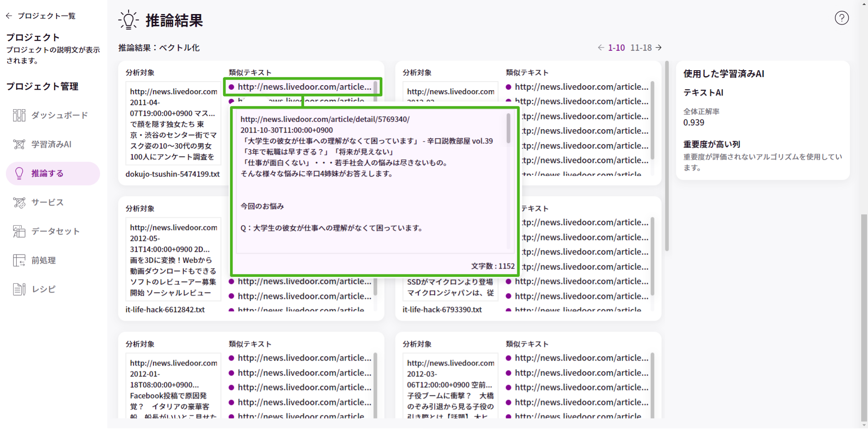The image size is (868, 429).
Task: Click the 推論する lightbulb icon
Action: pyautogui.click(x=19, y=174)
